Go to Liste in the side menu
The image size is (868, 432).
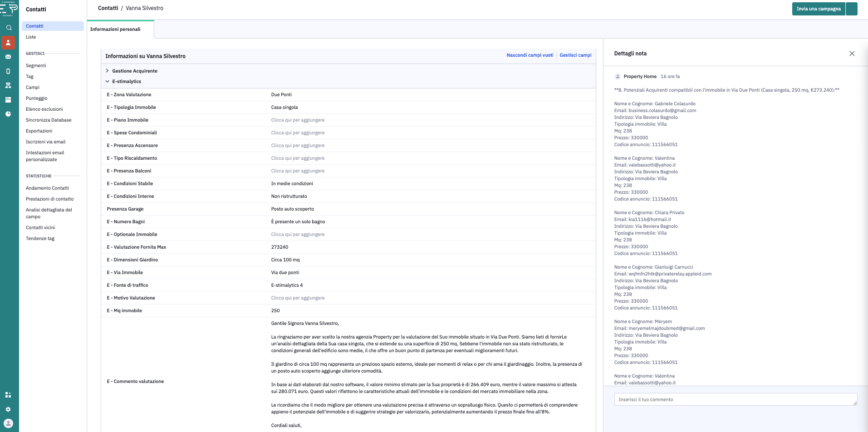(31, 37)
